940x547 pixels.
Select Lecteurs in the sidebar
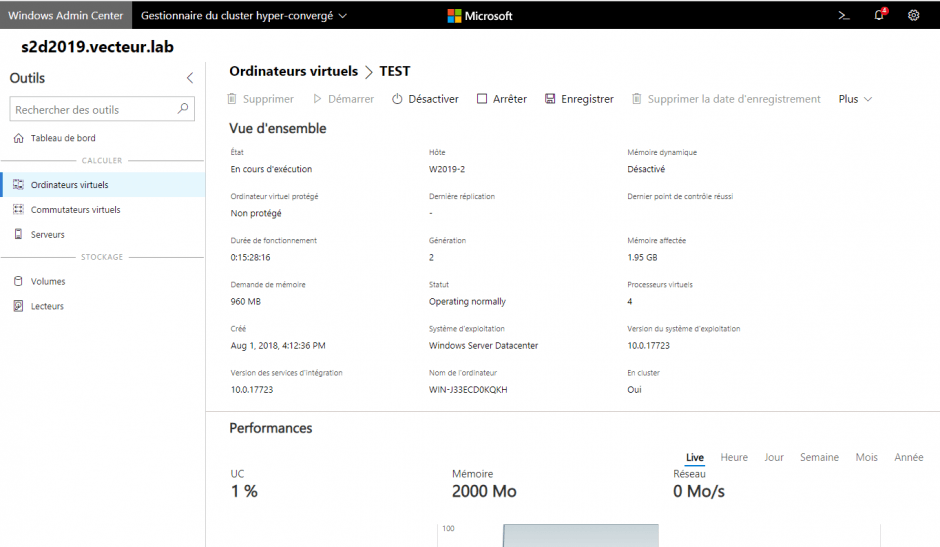[47, 306]
